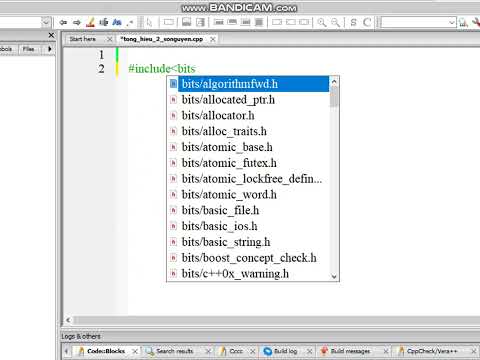
Task: Toggle the regular expression icon beside Aa
Action: [x=130, y=22]
